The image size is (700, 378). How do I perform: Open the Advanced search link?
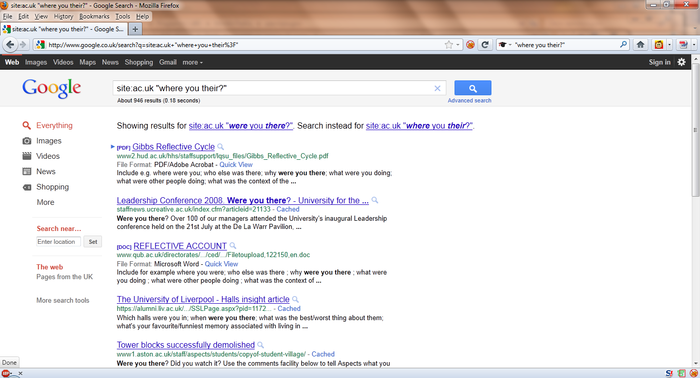(469, 100)
